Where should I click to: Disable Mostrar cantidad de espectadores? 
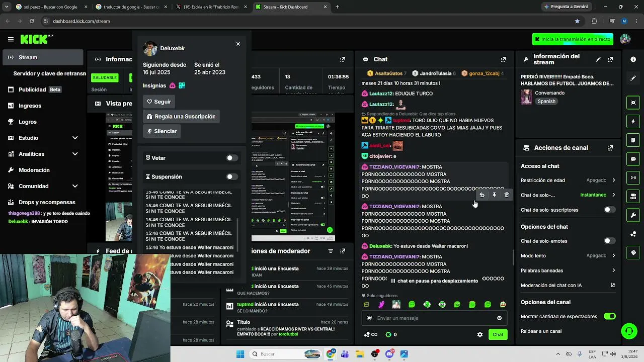point(609,316)
